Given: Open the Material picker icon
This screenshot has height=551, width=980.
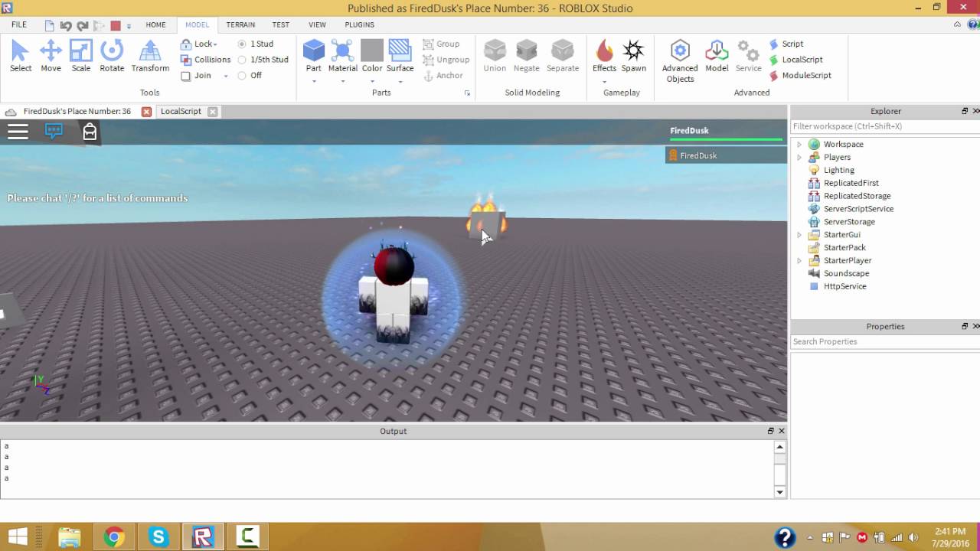Looking at the screenshot, I should coord(342,51).
